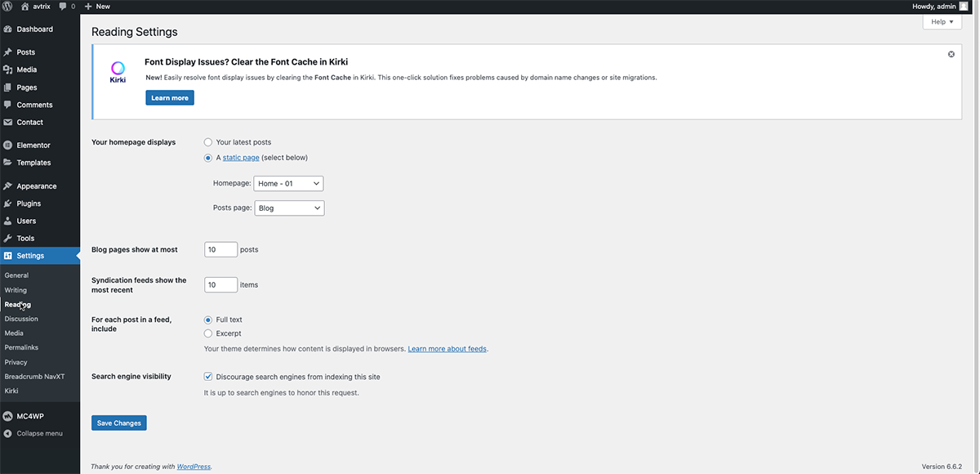
Task: Click the WordPress logo icon in admin bar
Action: pos(7,6)
